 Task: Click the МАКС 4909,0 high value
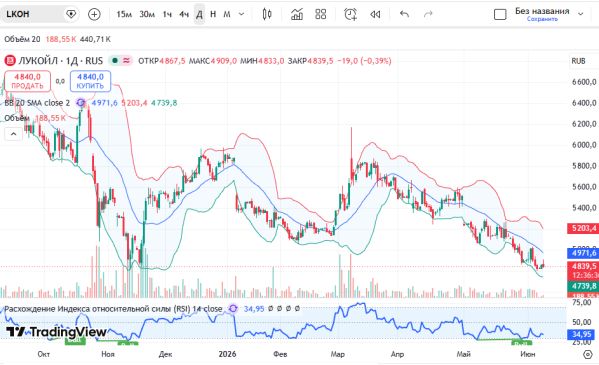[213, 61]
